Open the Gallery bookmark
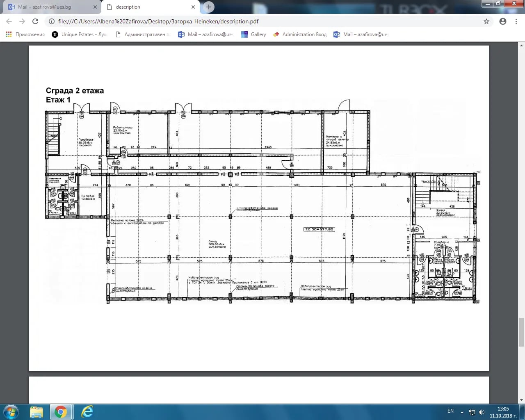Image resolution: width=525 pixels, height=420 pixels. pyautogui.click(x=254, y=34)
